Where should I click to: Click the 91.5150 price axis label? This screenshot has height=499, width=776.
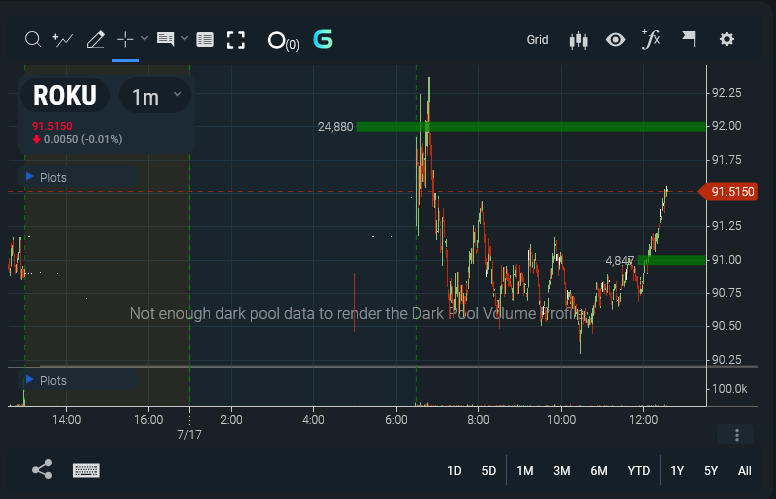pyautogui.click(x=728, y=192)
